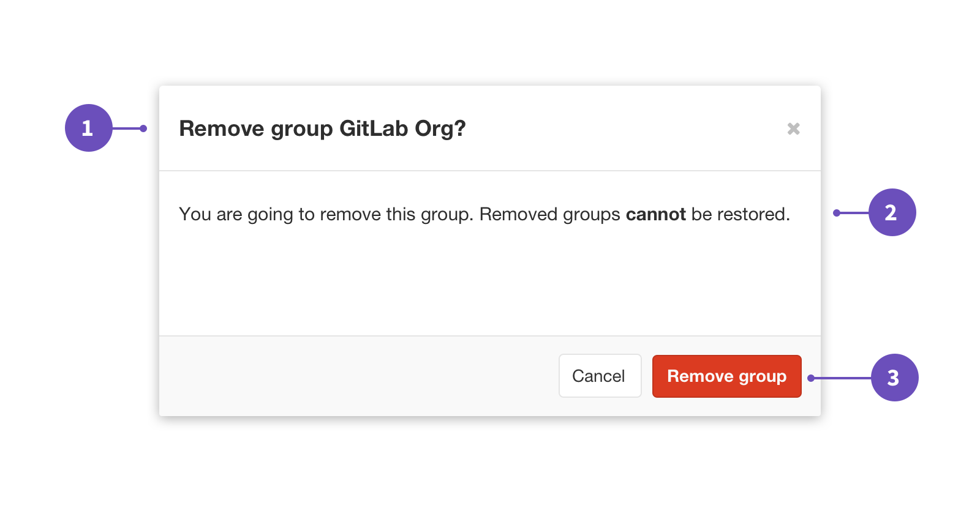Click the endpoint dot of marker 1's connector
The image size is (980, 514).
[x=143, y=128]
